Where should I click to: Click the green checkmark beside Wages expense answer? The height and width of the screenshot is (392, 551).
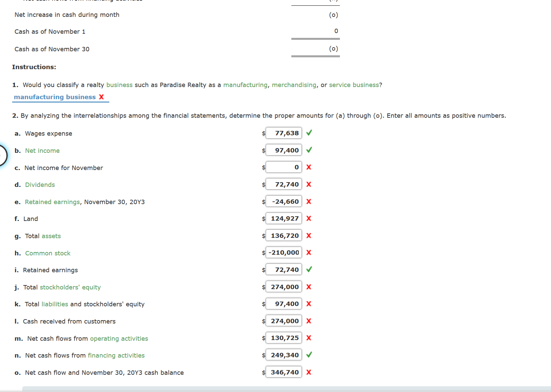pos(309,133)
